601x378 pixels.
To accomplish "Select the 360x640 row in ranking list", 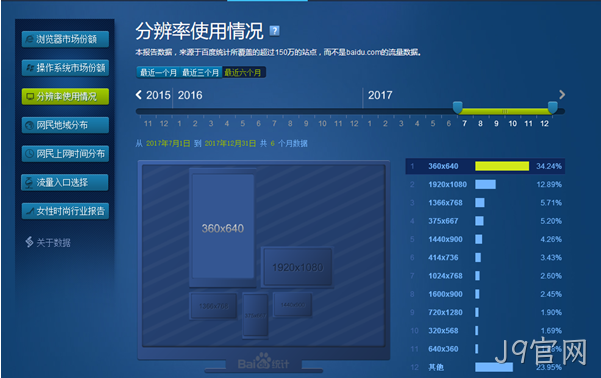I will pos(485,166).
